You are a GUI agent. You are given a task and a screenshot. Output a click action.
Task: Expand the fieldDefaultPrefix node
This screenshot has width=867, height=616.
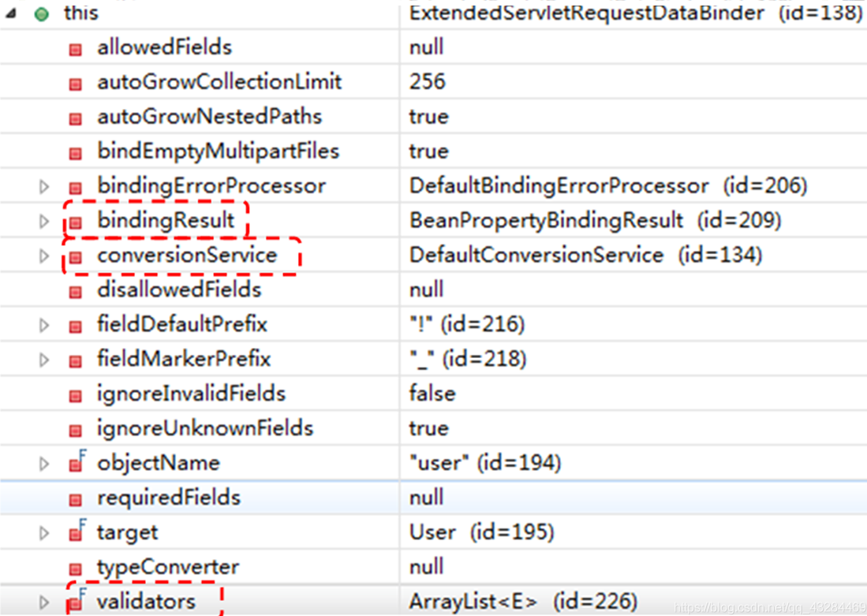click(44, 325)
